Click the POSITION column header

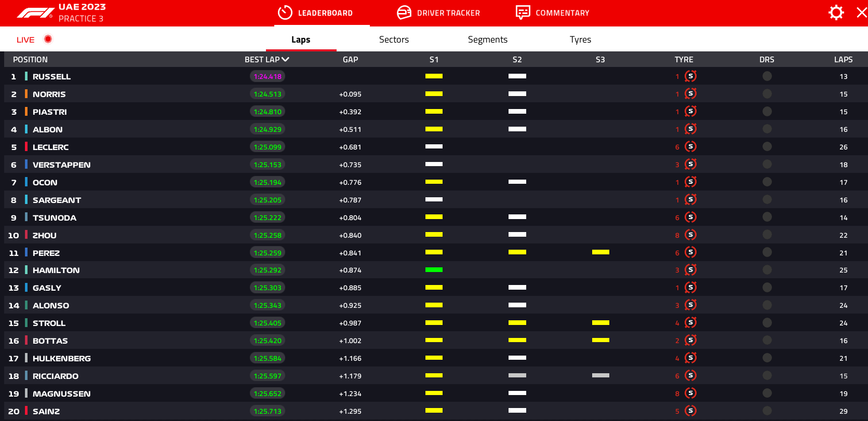(30, 60)
